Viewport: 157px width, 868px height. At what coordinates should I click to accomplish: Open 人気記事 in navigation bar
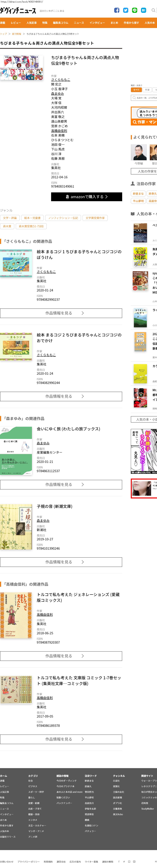coord(32,23)
